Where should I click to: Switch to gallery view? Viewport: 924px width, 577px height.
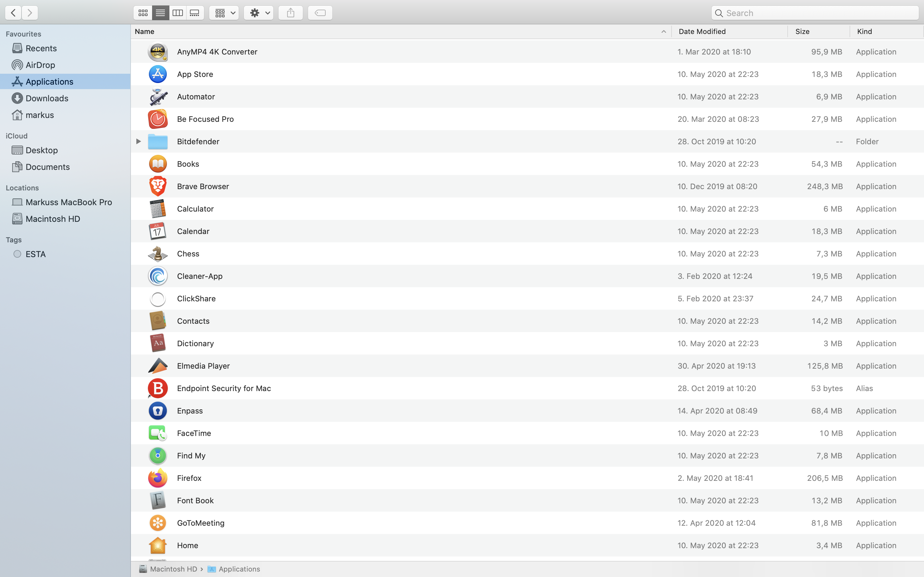195,13
